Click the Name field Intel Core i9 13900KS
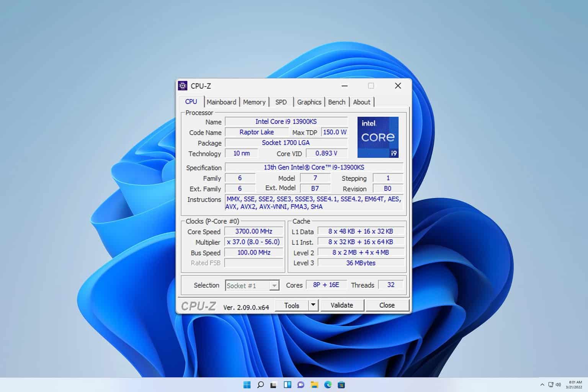 pyautogui.click(x=286, y=121)
